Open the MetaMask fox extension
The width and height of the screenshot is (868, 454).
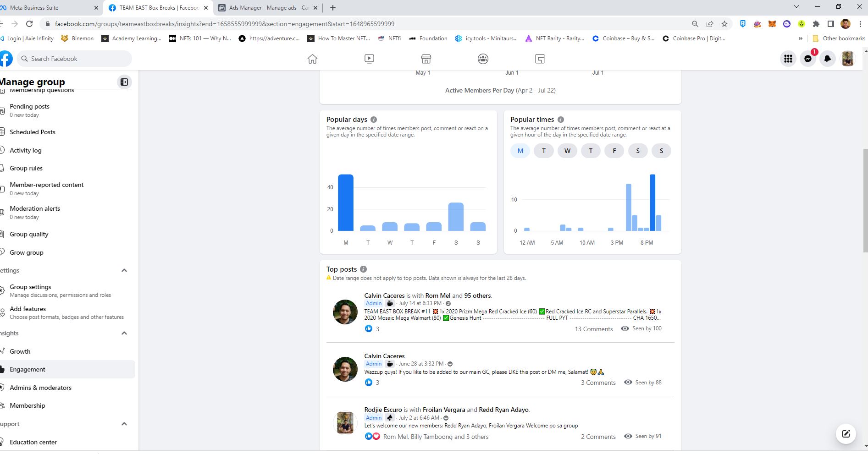pos(772,24)
